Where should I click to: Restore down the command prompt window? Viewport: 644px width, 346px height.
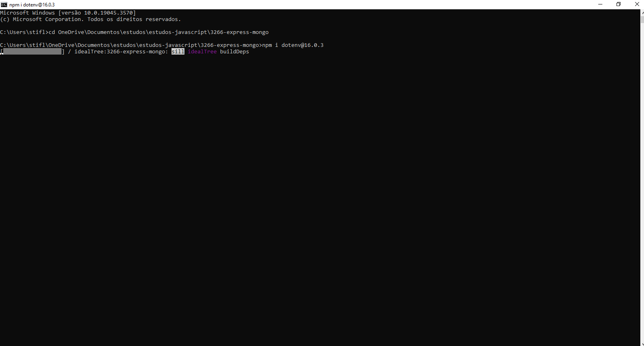(x=619, y=4)
